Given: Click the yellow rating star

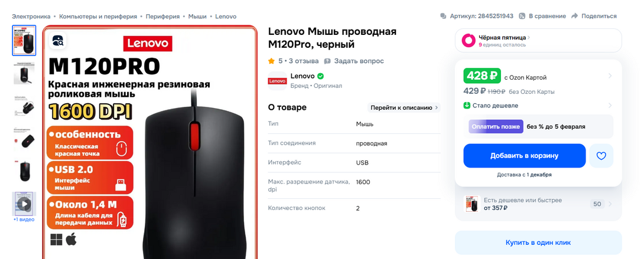Looking at the screenshot, I should pos(271,61).
